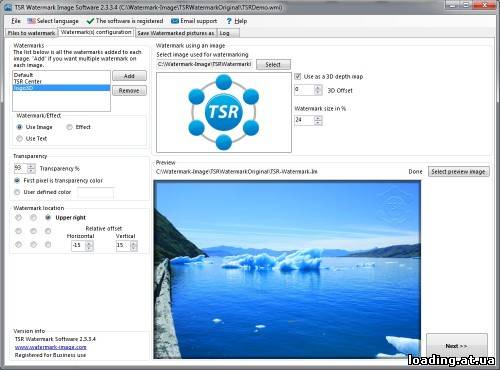
Task: Click the 3D Offset spinner arrows
Action: tap(318, 90)
